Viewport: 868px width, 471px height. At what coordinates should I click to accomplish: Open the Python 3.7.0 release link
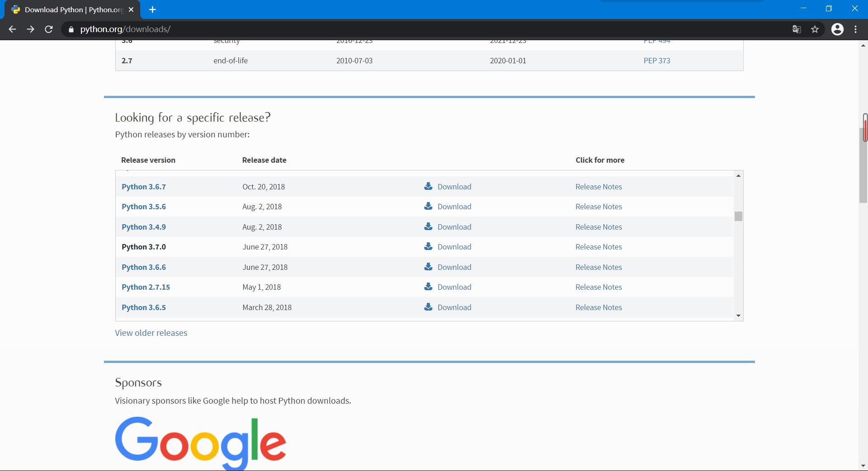click(144, 247)
